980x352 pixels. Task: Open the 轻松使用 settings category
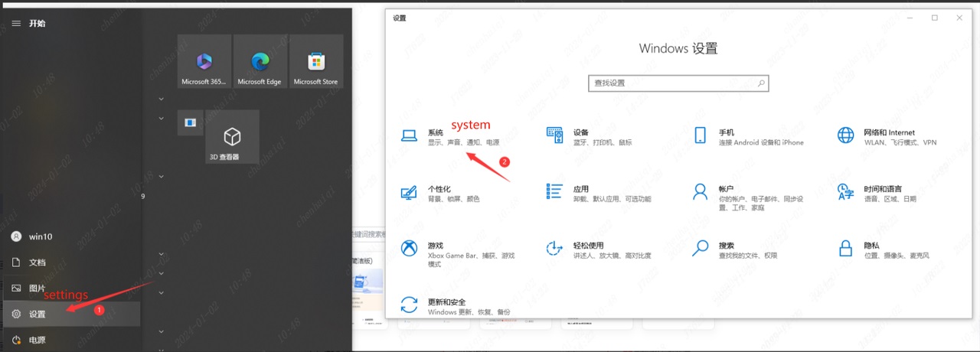598,250
